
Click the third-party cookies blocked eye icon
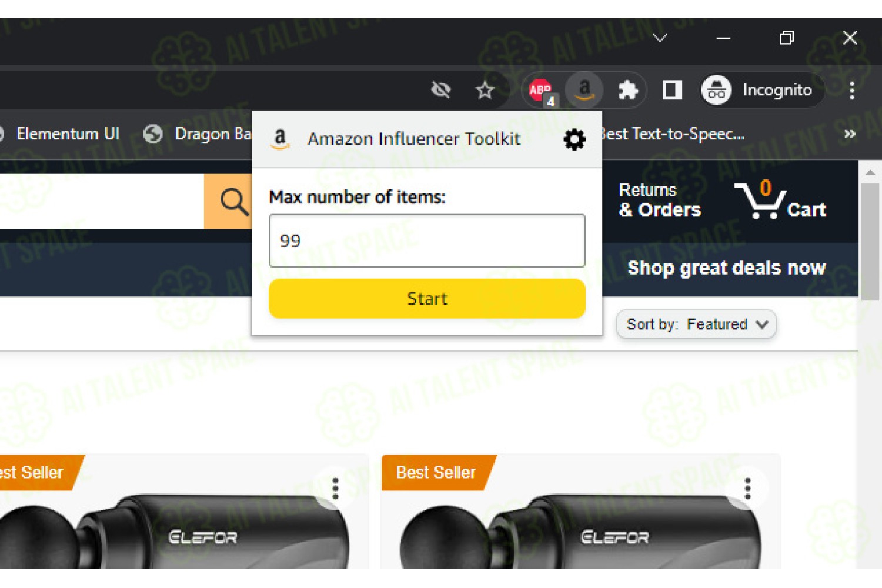440,90
